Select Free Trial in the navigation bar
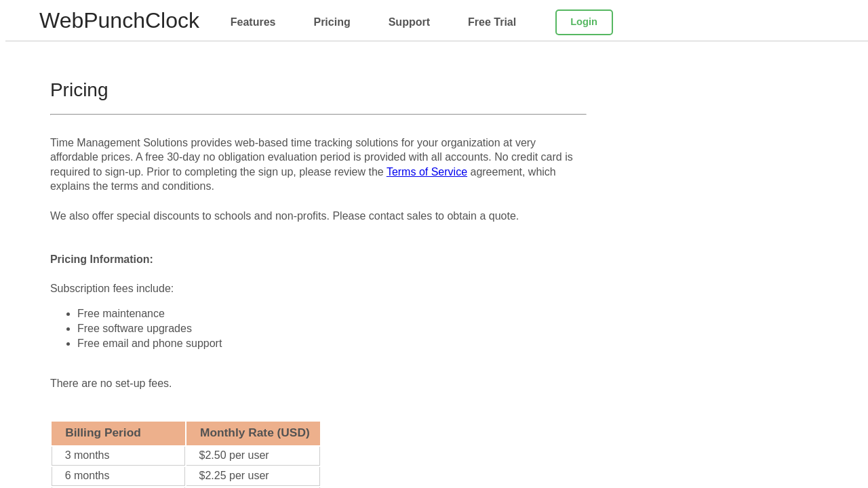868x488 pixels. point(492,22)
